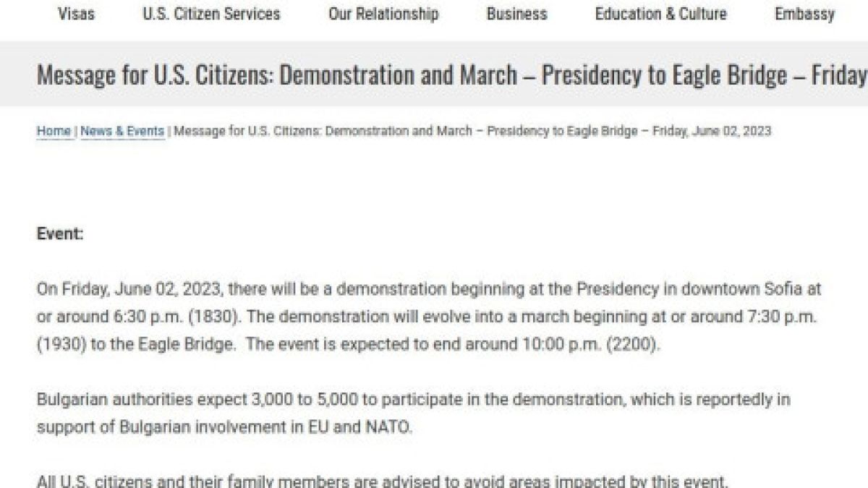Open the U.S. Citizen Services menu

[211, 14]
